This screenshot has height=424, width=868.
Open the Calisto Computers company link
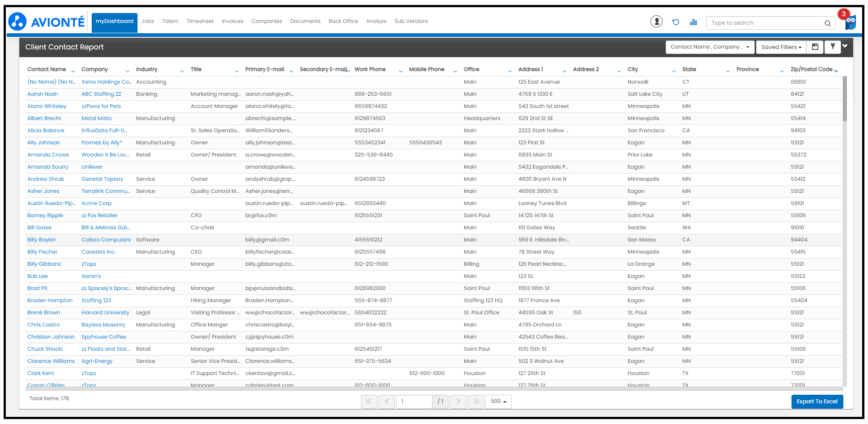coord(106,240)
